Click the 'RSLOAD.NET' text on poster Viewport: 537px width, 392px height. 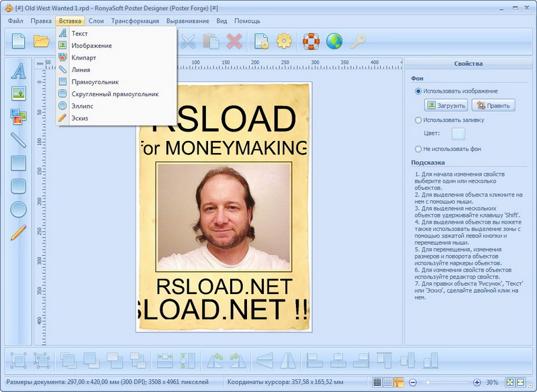tap(224, 287)
